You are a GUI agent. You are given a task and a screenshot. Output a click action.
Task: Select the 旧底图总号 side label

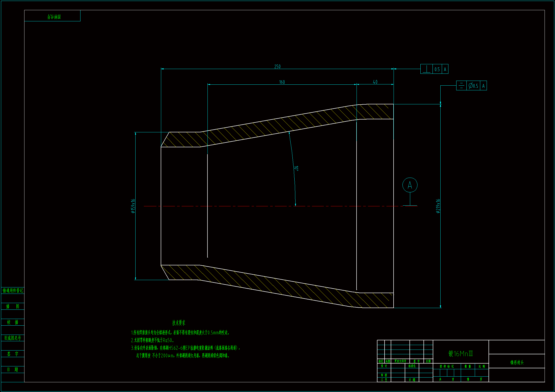[13, 338]
